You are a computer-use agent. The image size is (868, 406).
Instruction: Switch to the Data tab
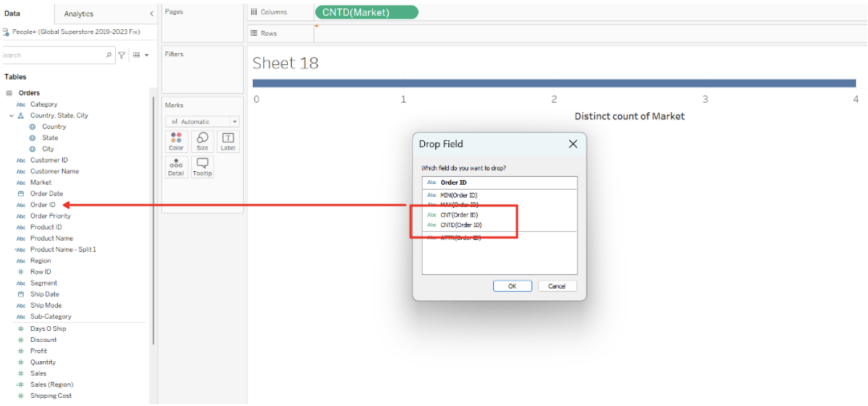[x=11, y=12]
